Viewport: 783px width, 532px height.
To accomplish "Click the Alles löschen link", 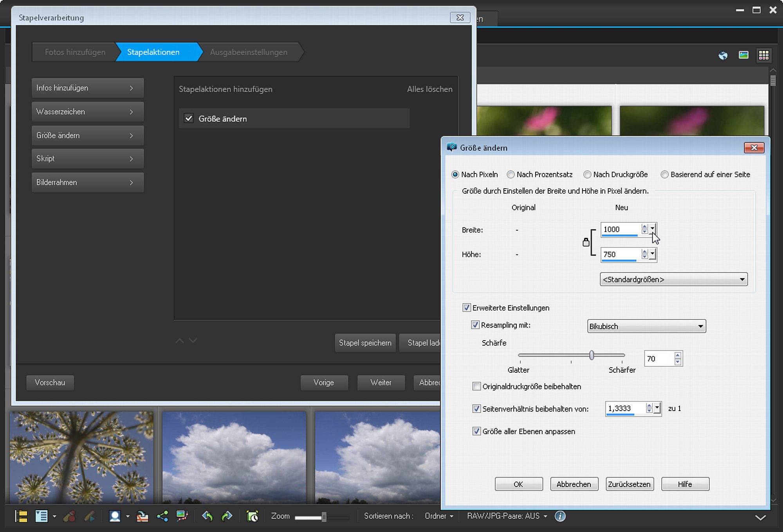I will [x=429, y=89].
